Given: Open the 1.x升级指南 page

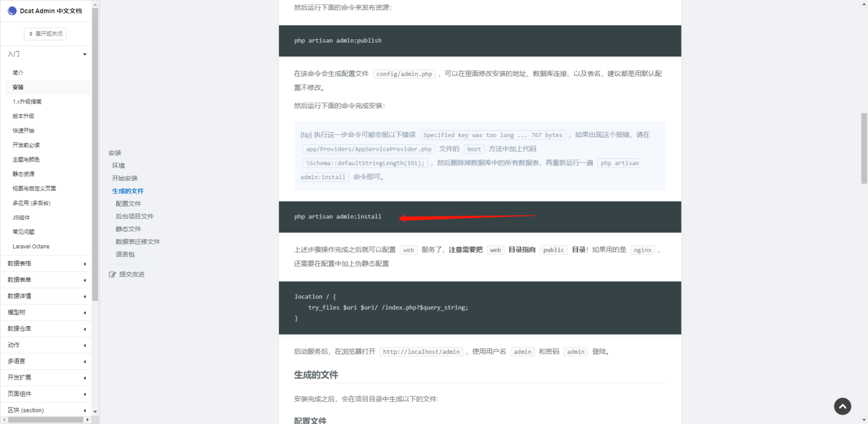Looking at the screenshot, I should 27,102.
